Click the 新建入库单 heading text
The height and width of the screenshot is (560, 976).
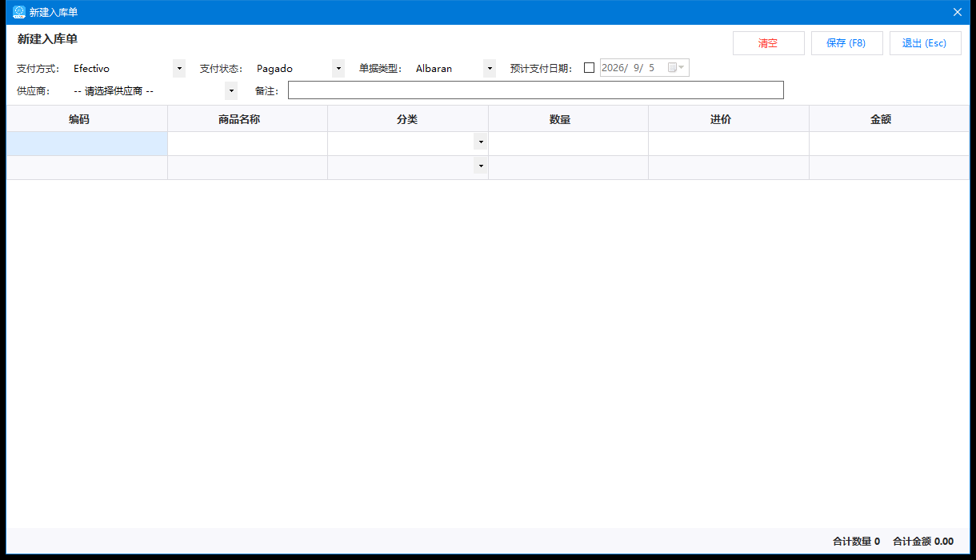[47, 39]
